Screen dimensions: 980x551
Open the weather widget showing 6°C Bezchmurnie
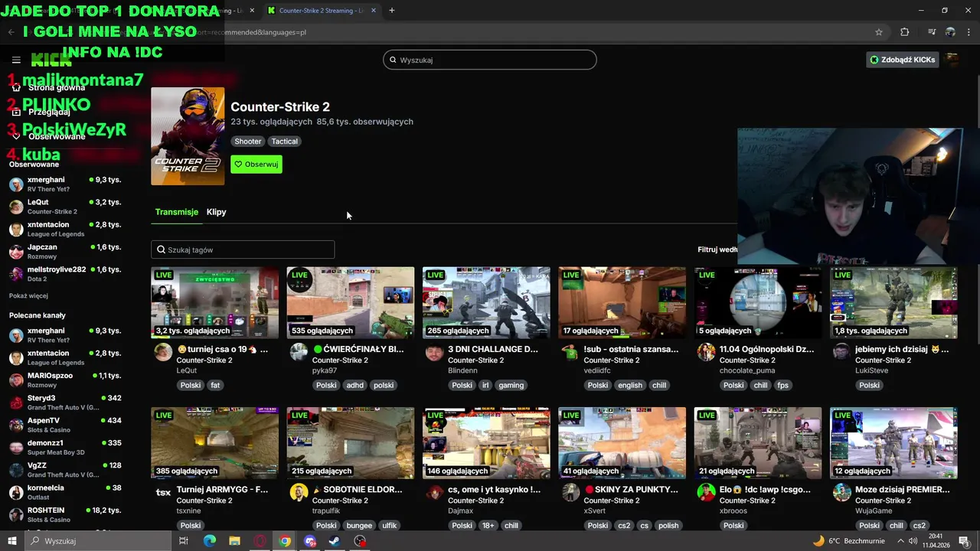848,541
